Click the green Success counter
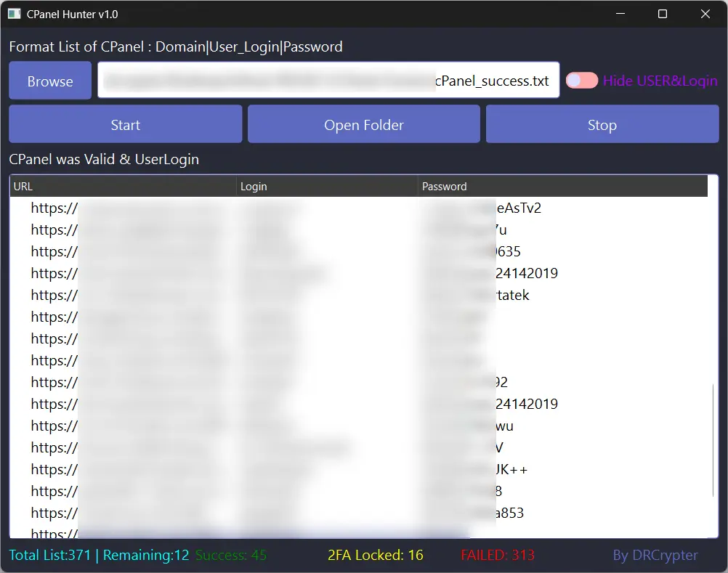Screen dimensions: 728x573 [x=231, y=556]
